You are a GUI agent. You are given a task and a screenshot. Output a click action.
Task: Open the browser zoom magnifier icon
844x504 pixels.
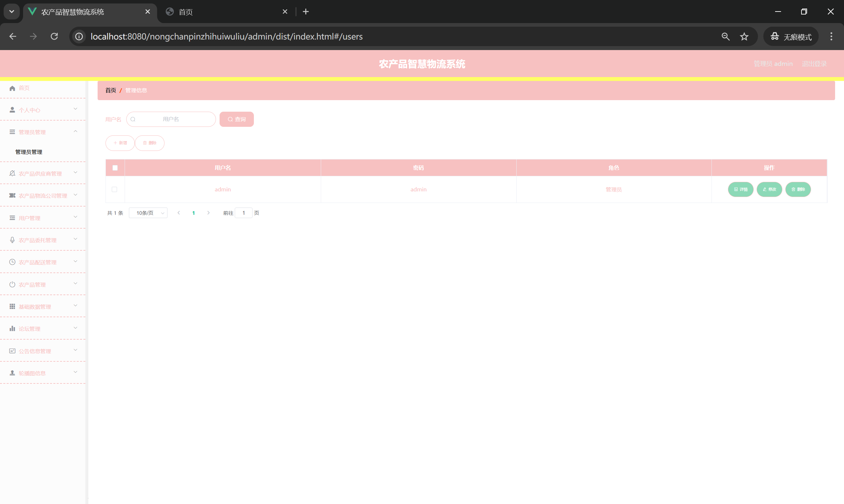[x=725, y=36]
